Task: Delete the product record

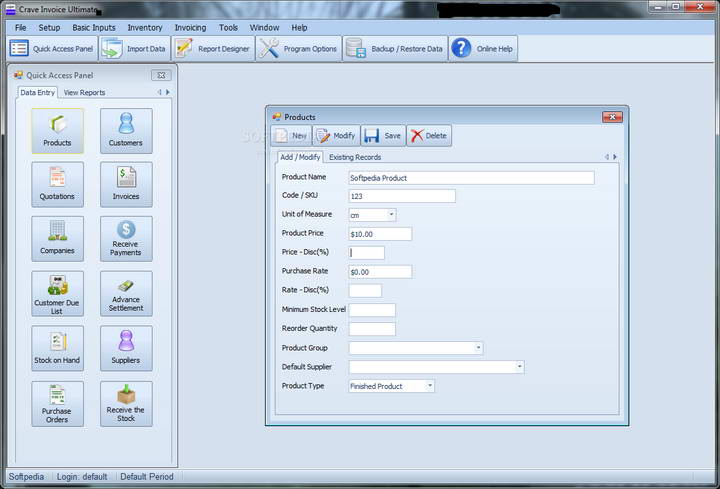Action: [429, 135]
